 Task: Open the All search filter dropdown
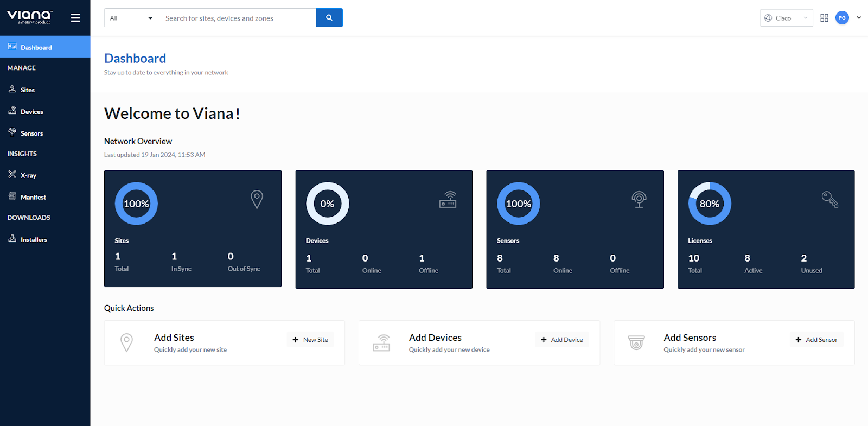[131, 18]
